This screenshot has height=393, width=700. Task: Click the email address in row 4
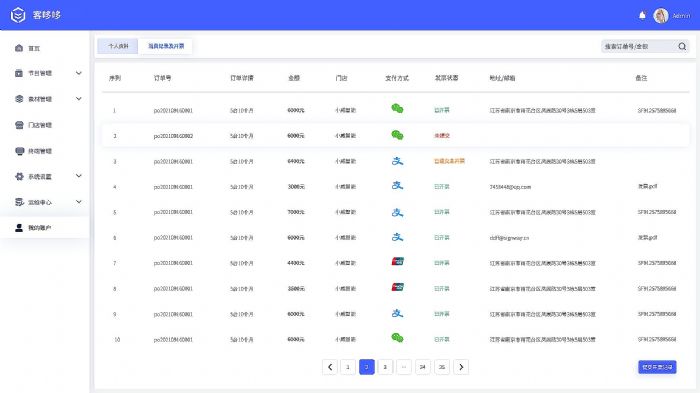[x=510, y=187]
